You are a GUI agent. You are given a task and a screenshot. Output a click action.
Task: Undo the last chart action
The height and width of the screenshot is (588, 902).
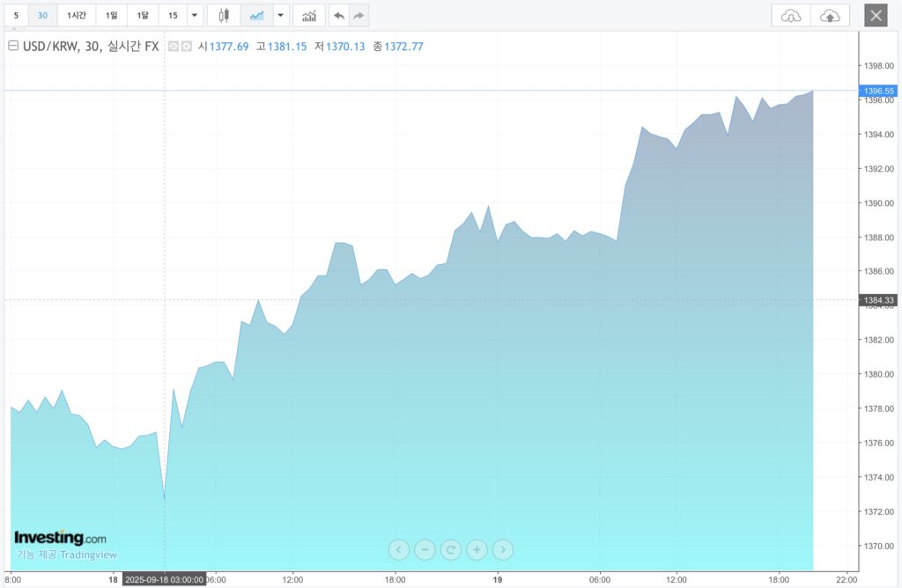[x=339, y=15]
